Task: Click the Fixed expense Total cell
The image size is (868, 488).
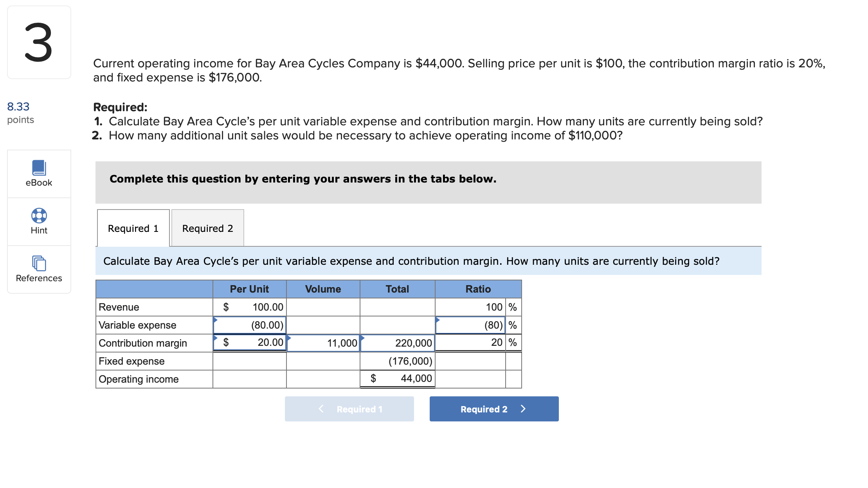Action: pos(397,361)
